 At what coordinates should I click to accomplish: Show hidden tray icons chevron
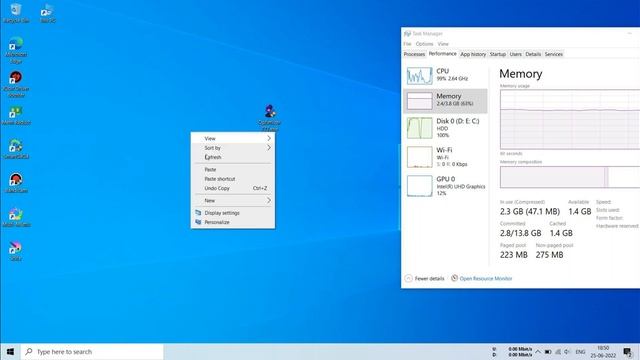(x=538, y=352)
